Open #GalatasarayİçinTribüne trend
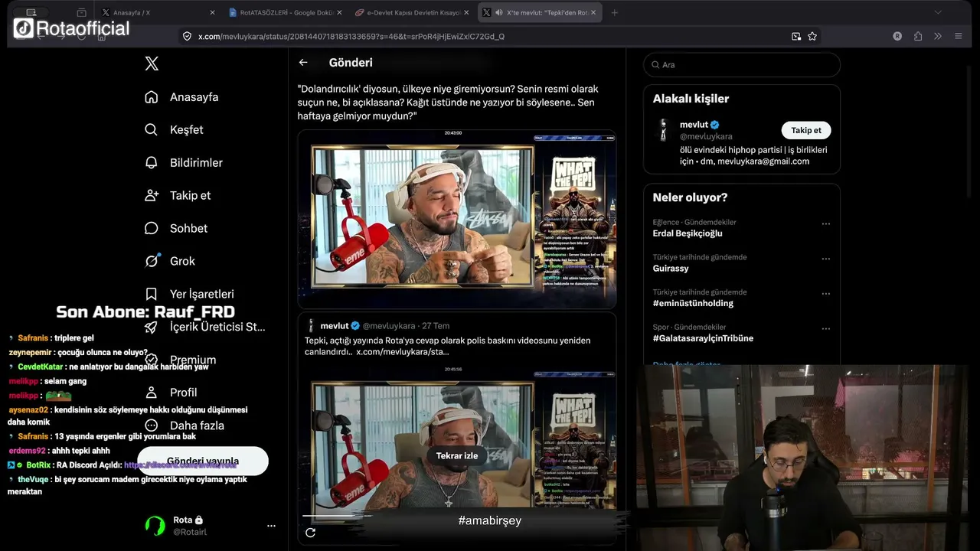 [x=703, y=338]
